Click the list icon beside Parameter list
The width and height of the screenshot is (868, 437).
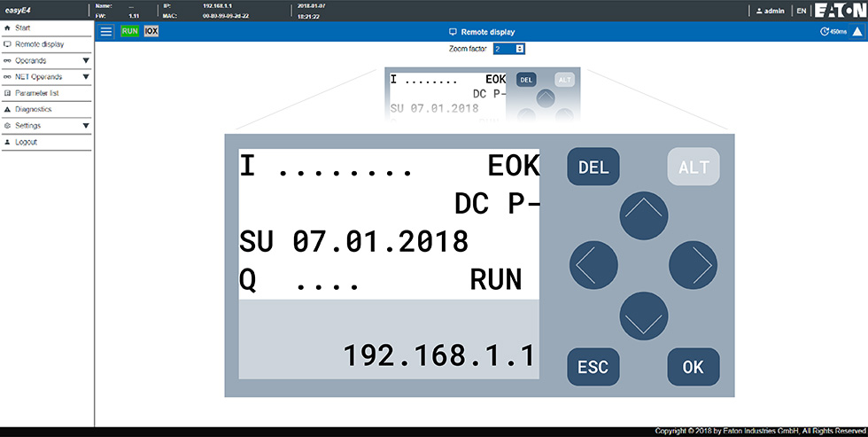[x=7, y=93]
